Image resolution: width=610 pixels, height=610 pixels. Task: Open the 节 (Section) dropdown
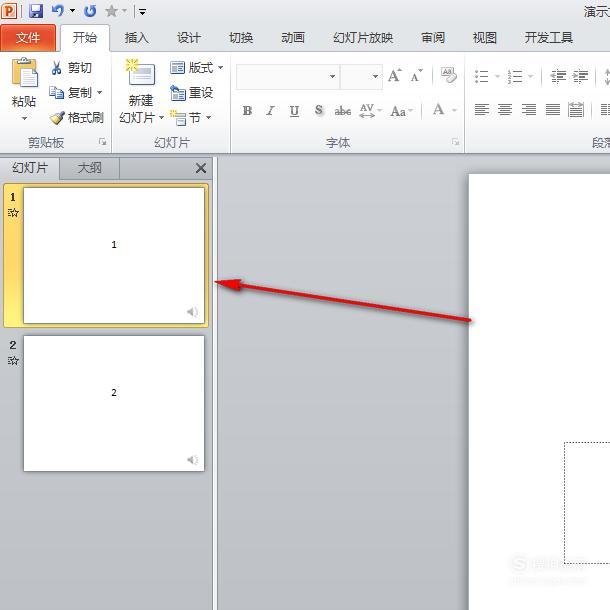(192, 117)
